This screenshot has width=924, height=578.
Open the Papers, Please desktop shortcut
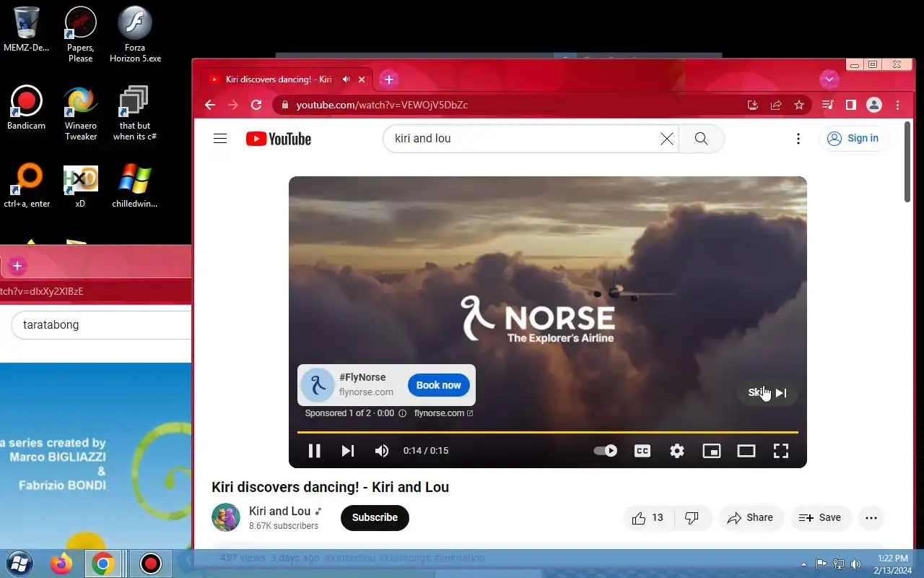pos(80,34)
